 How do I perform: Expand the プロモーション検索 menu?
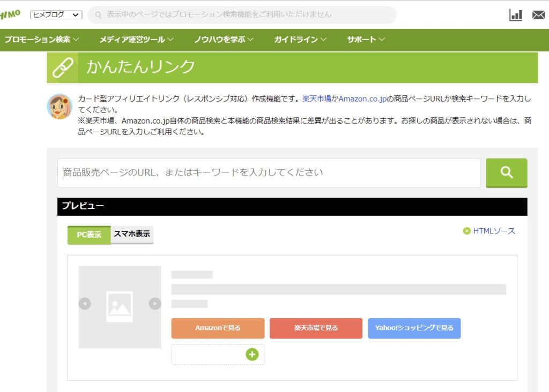coord(39,39)
